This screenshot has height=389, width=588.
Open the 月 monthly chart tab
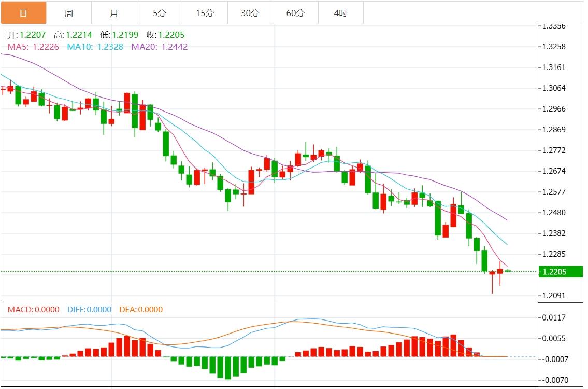click(x=114, y=13)
